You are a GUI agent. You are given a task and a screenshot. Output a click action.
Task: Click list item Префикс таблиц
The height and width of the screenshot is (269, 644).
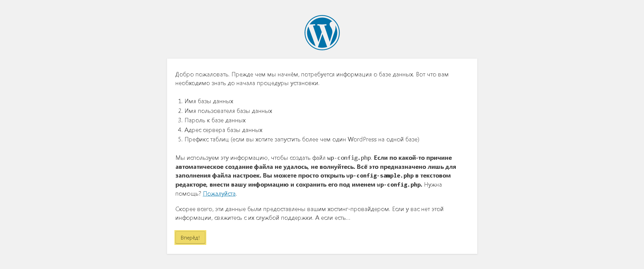tap(302, 139)
